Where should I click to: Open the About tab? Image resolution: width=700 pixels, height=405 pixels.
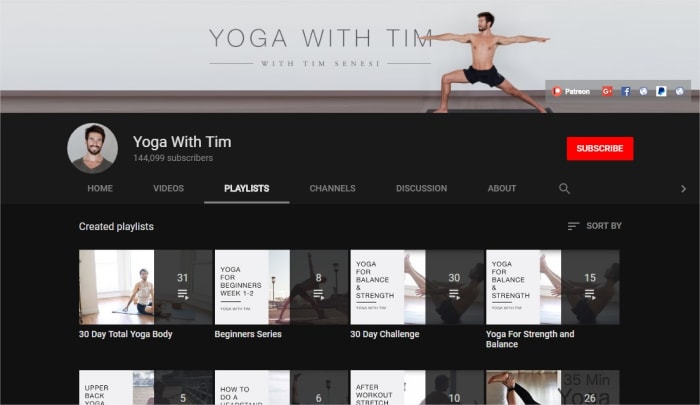(x=502, y=188)
